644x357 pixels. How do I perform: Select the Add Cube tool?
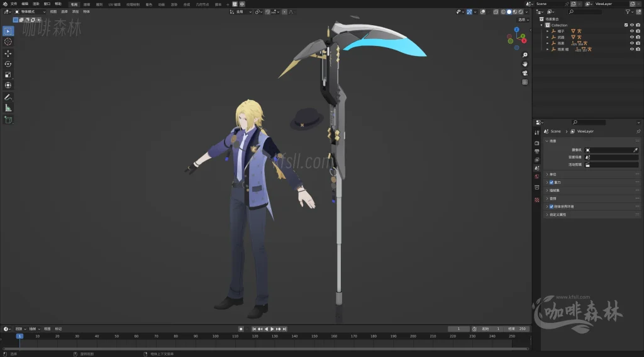coord(8,120)
